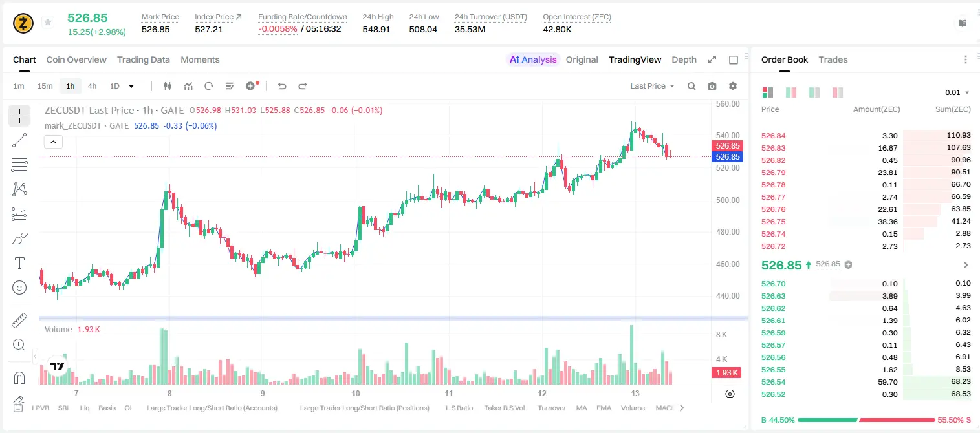Search symbols with magnifier icon
This screenshot has height=433, width=980.
(x=691, y=86)
